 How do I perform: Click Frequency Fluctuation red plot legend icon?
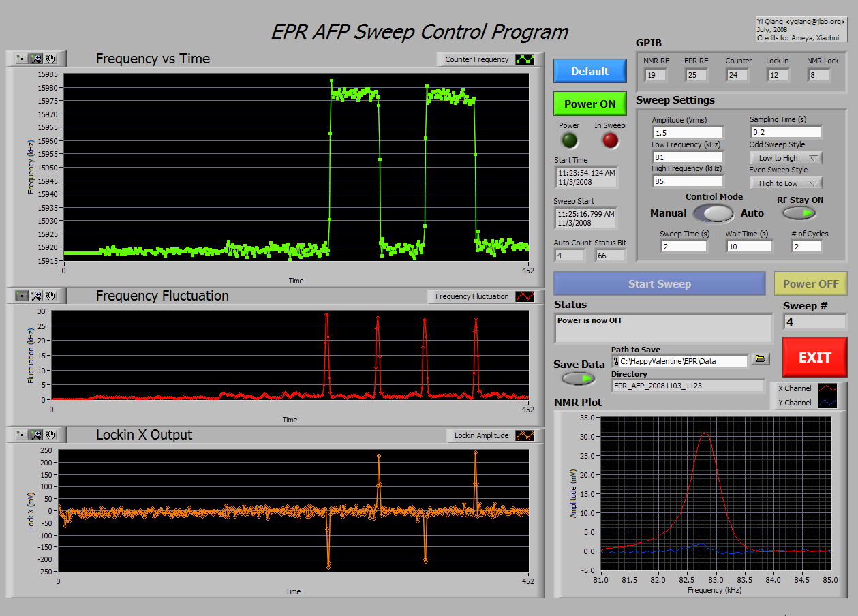click(525, 296)
